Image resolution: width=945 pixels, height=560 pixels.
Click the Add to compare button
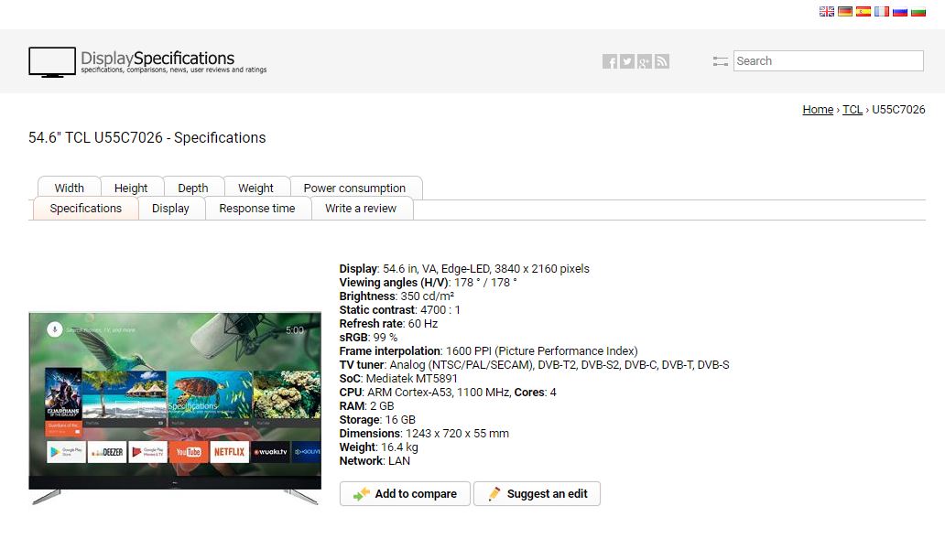[x=405, y=494]
